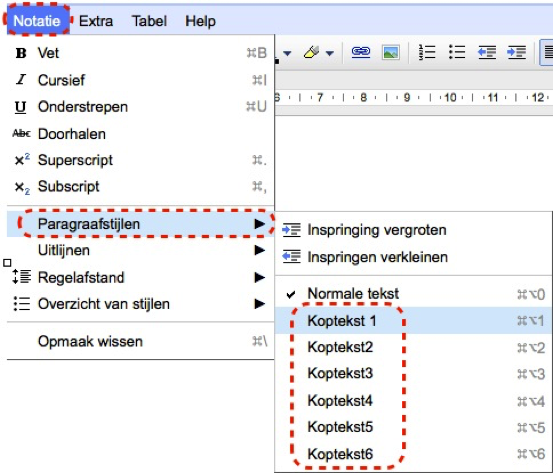Click the ruler at mark 10

[x=450, y=97]
